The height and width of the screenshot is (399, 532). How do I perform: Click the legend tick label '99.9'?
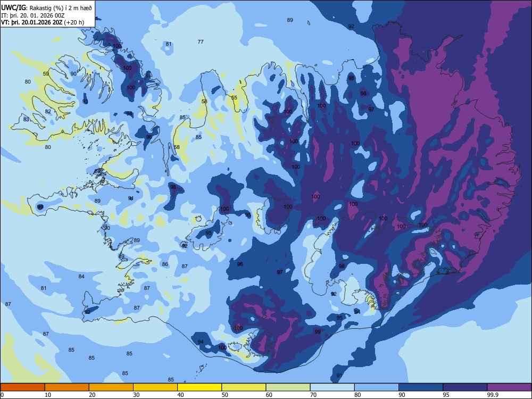493,395
